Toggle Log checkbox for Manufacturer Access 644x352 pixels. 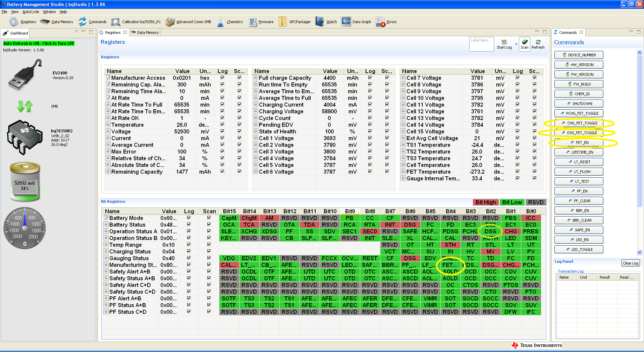(x=222, y=77)
